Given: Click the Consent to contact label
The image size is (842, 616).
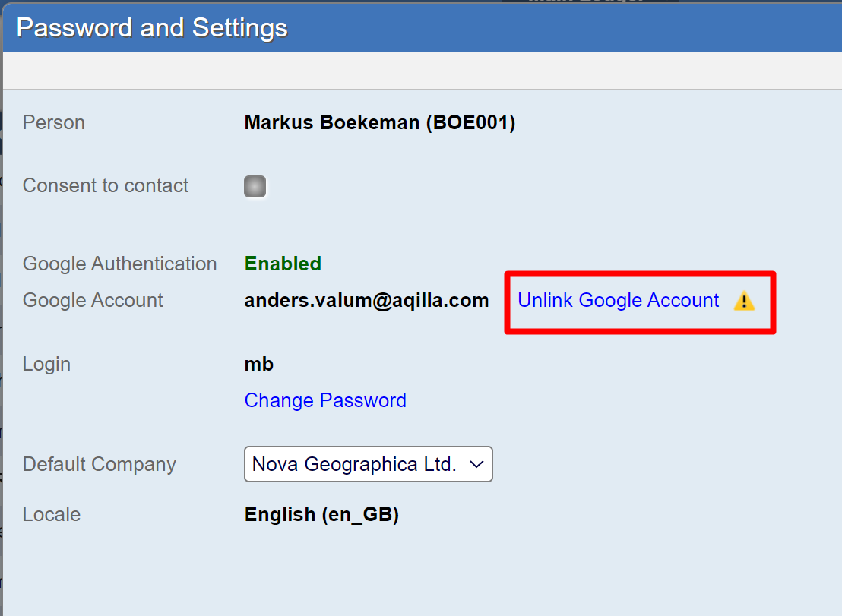Looking at the screenshot, I should pyautogui.click(x=106, y=186).
